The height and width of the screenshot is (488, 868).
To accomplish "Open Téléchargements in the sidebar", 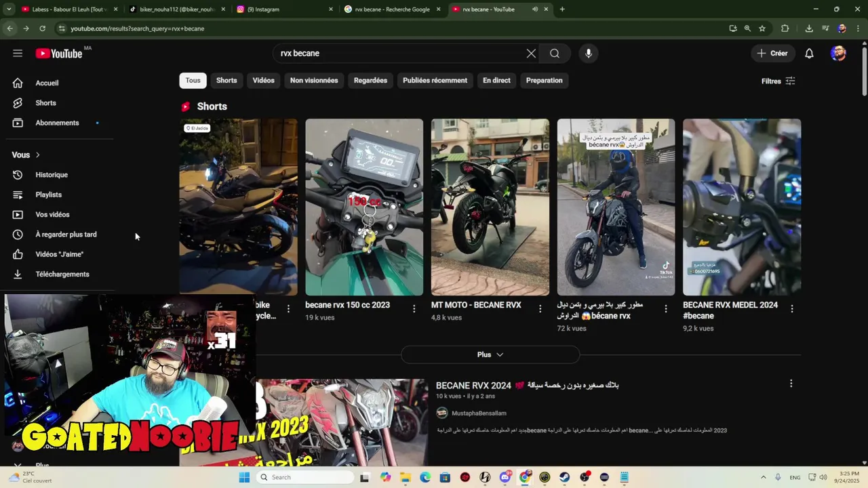I will [x=62, y=274].
